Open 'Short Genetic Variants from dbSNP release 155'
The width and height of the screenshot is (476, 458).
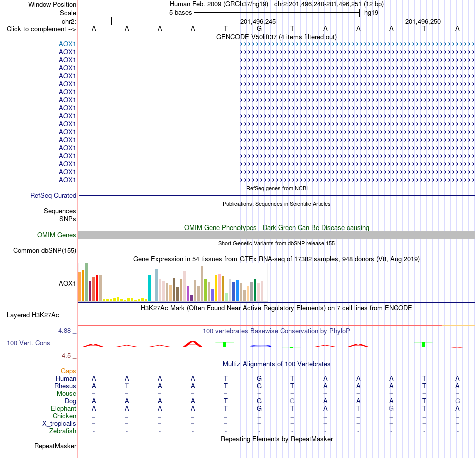click(277, 243)
